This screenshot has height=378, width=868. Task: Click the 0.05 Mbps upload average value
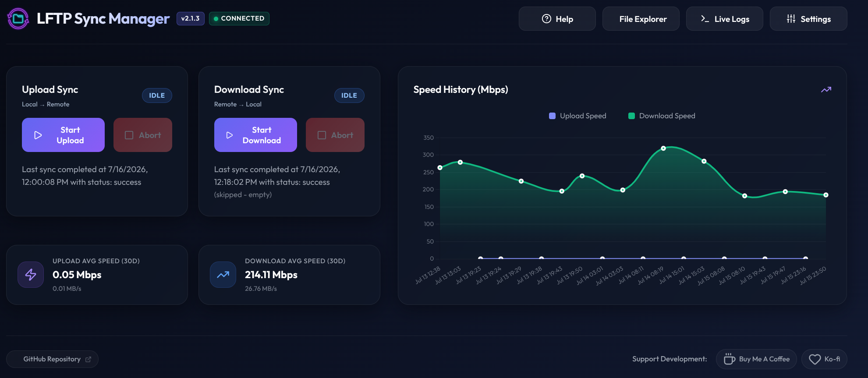click(x=77, y=275)
